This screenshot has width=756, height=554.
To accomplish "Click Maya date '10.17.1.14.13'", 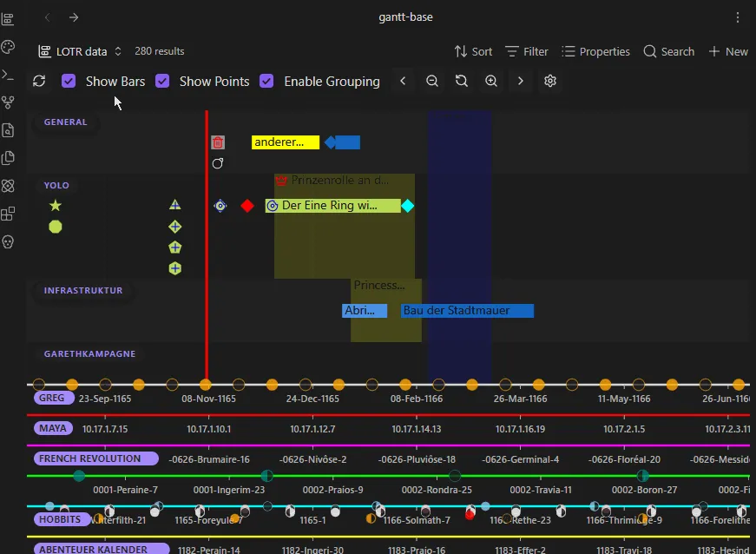I will pos(416,429).
